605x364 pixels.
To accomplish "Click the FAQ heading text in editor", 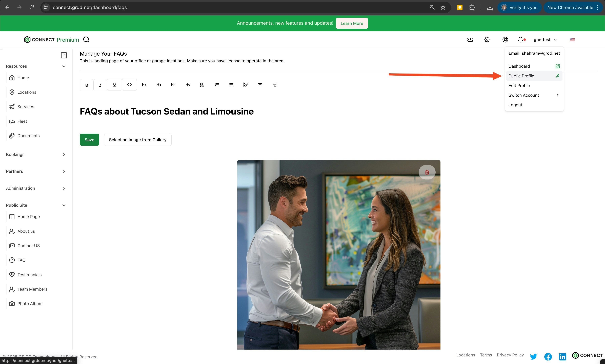I will click(167, 111).
